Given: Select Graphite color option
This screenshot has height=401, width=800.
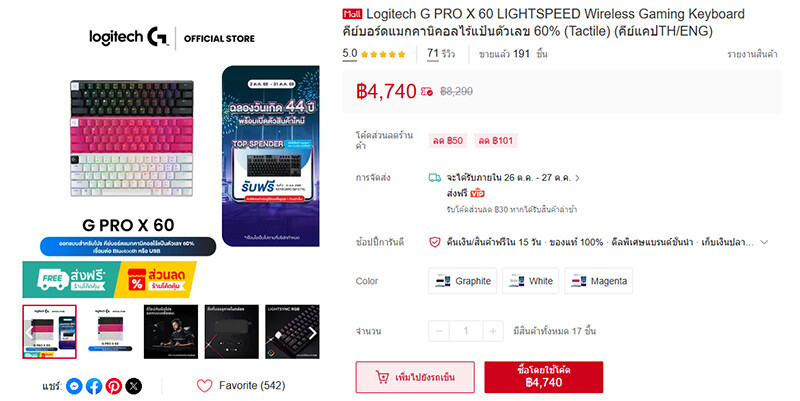Looking at the screenshot, I should pos(463,281).
